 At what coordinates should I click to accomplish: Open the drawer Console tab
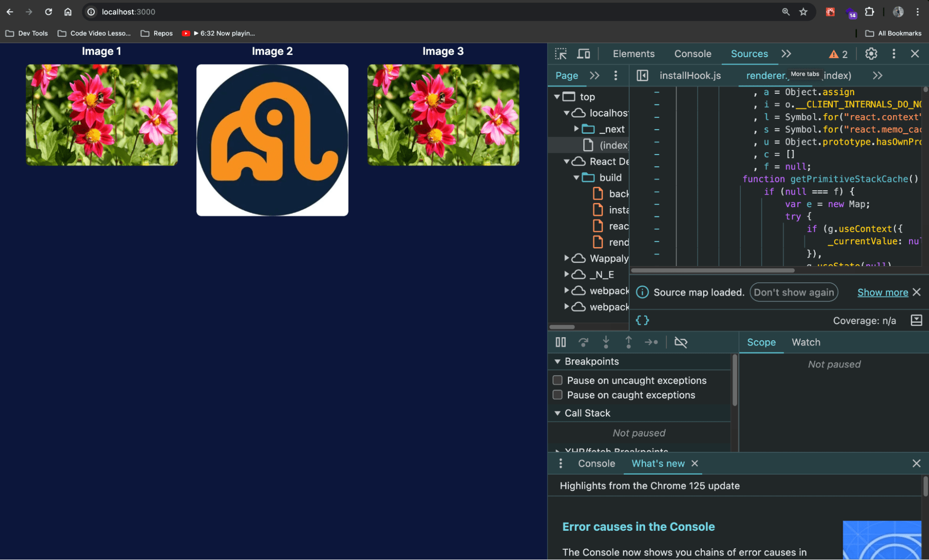[x=596, y=463]
